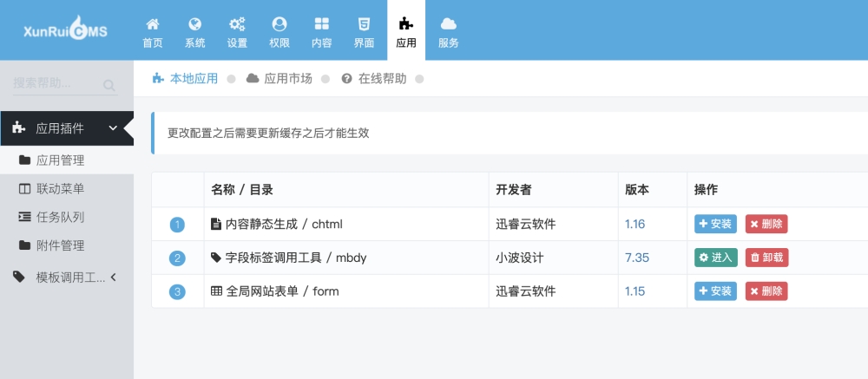Collapse the 应用插件 sidebar menu
868x379 pixels.
pos(67,128)
